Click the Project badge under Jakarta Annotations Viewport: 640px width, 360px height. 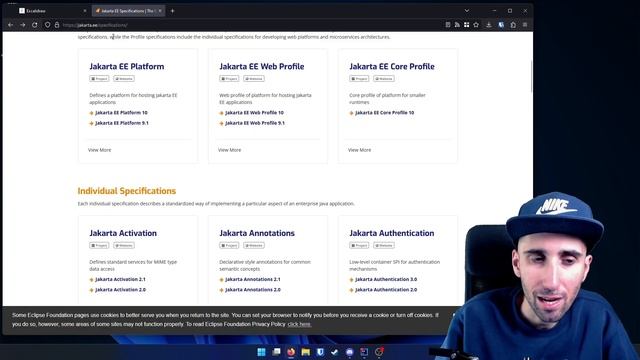coord(229,246)
